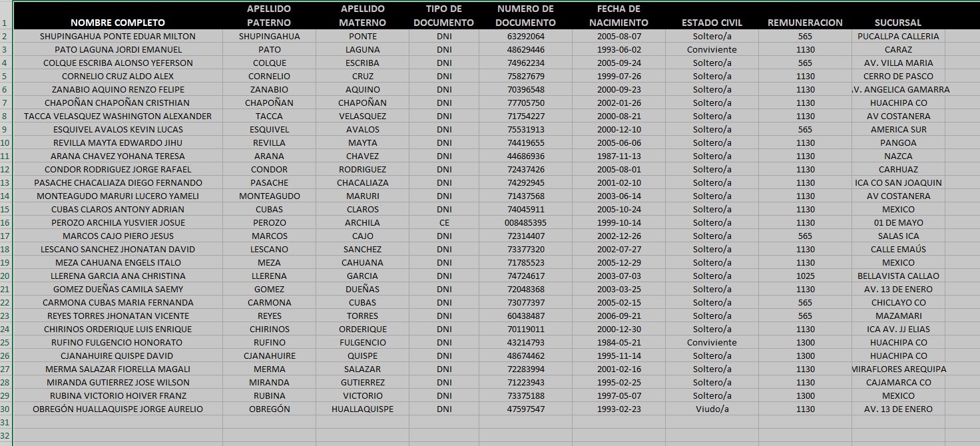Click the "Viudo/a" estado civil cell
This screenshot has height=446, width=980.
pos(712,409)
